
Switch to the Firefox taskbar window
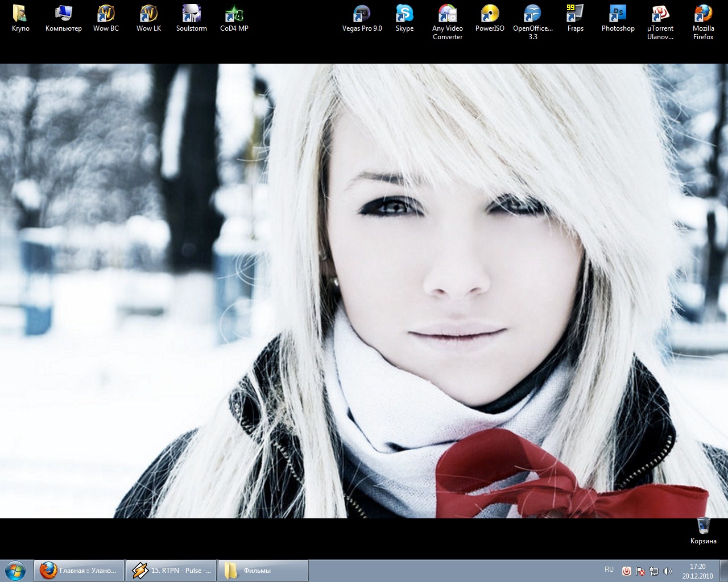click(80, 570)
